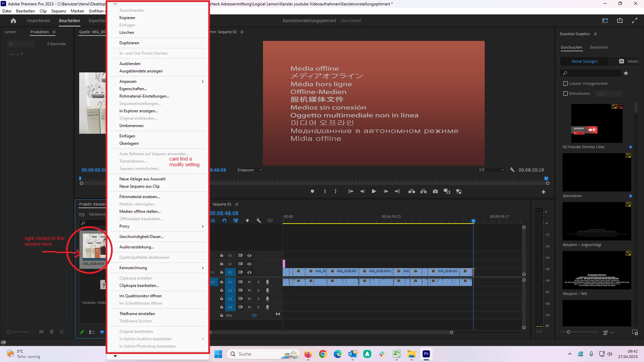The image size is (644, 362).
Task: Click the button editor plus icon in monitor
Action: [x=543, y=192]
